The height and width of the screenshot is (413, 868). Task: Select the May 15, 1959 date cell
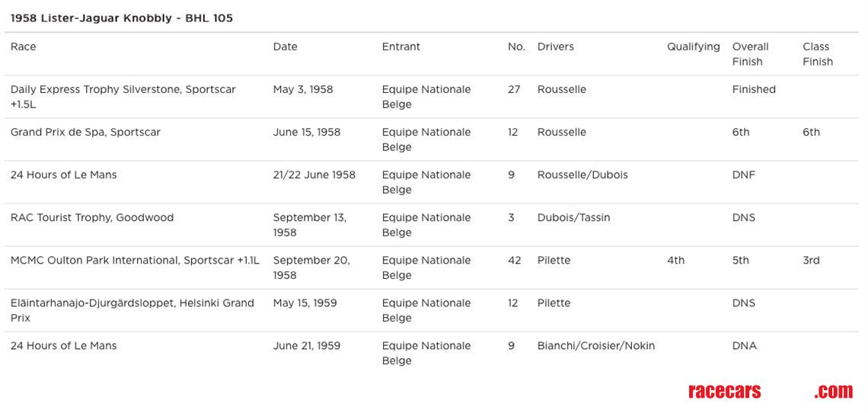[x=305, y=303]
